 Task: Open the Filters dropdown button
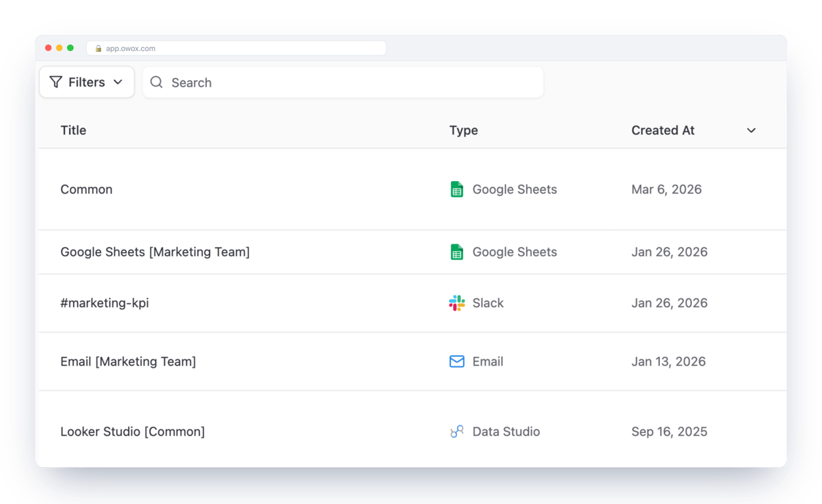click(x=87, y=82)
